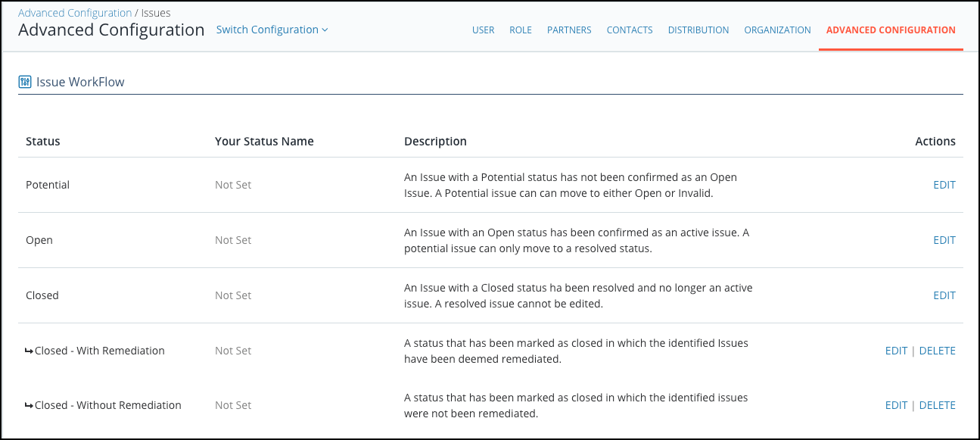This screenshot has height=440, width=980.
Task: Click the sub-status arrow beside Closed - Without Remediation
Action: click(x=30, y=405)
